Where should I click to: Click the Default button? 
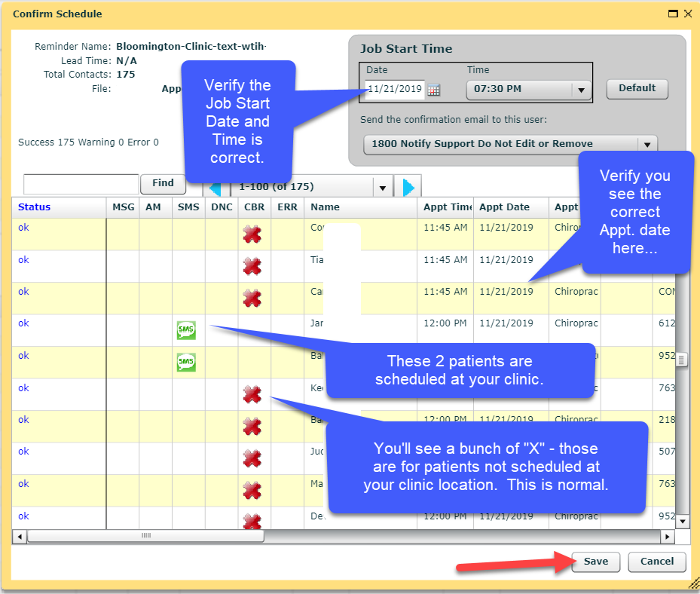(637, 88)
